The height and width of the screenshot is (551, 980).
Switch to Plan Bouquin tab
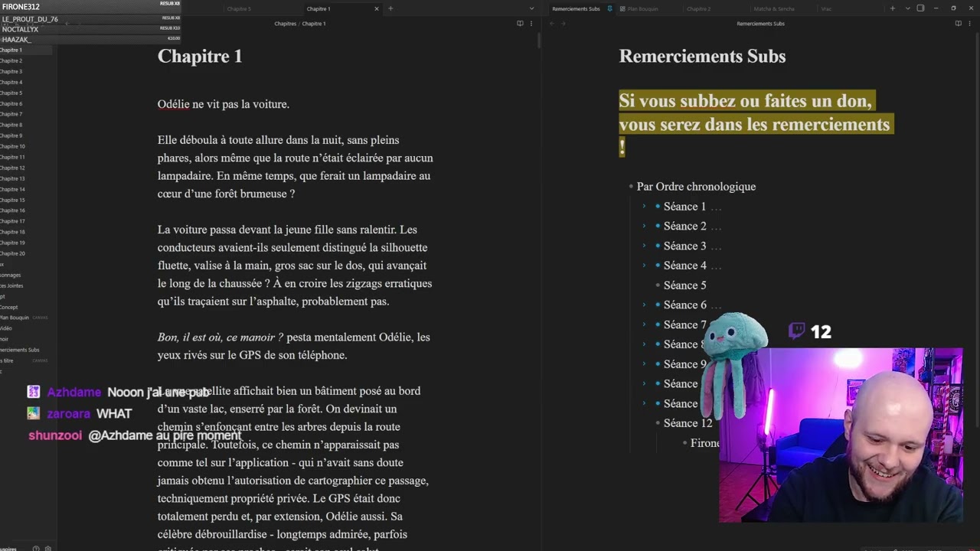642,8
